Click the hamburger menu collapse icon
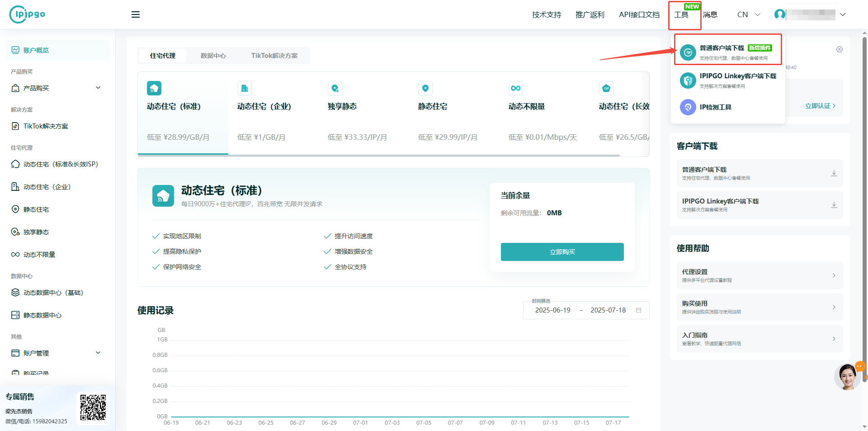 pos(136,14)
